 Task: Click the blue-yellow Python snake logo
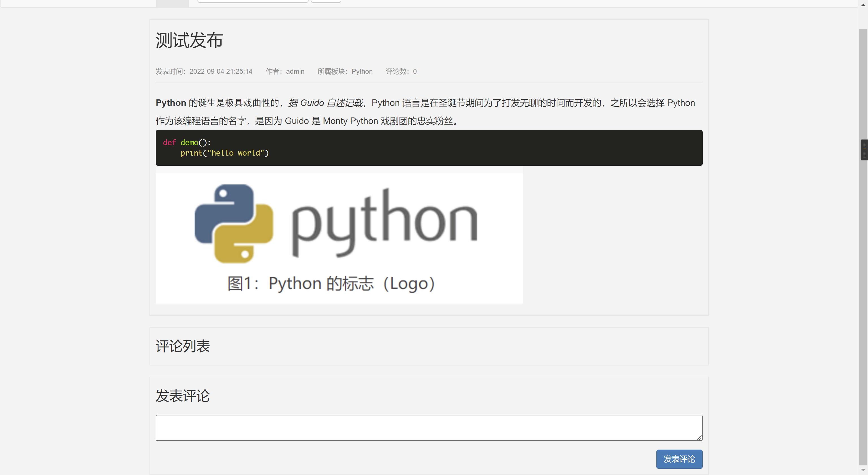pos(234,224)
